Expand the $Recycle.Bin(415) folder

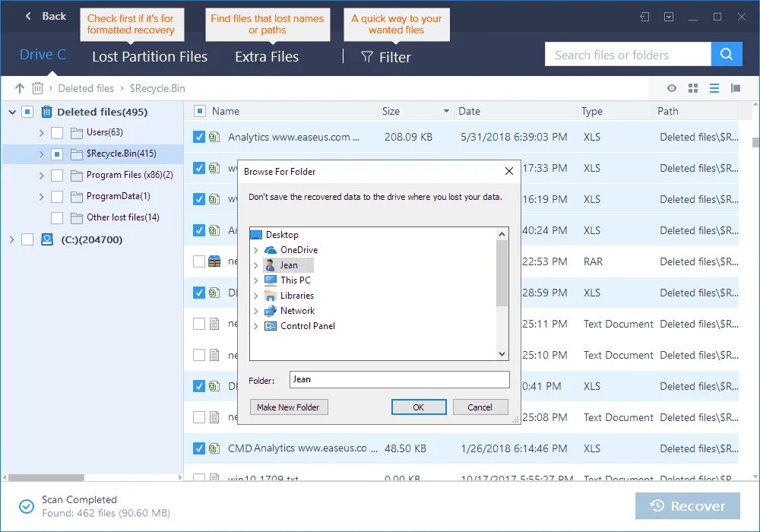[x=41, y=154]
